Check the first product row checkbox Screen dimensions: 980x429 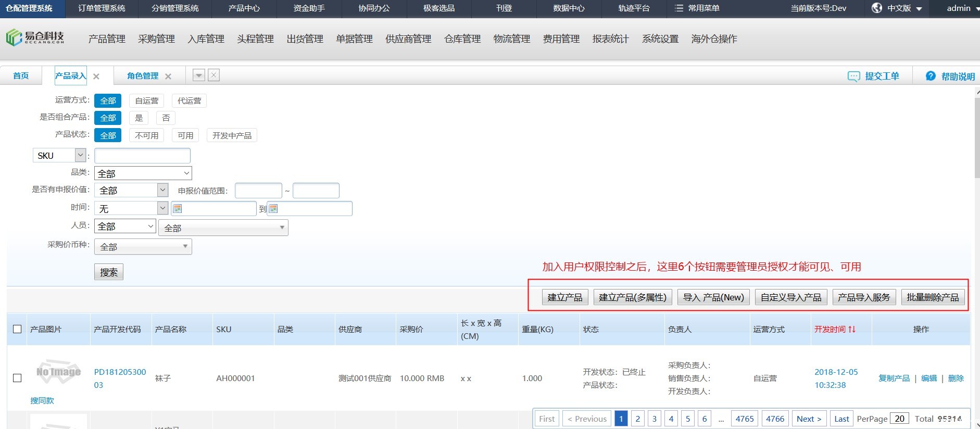pos(17,378)
